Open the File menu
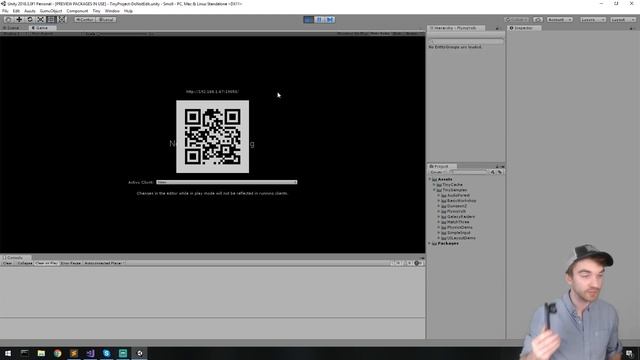 (x=5, y=11)
